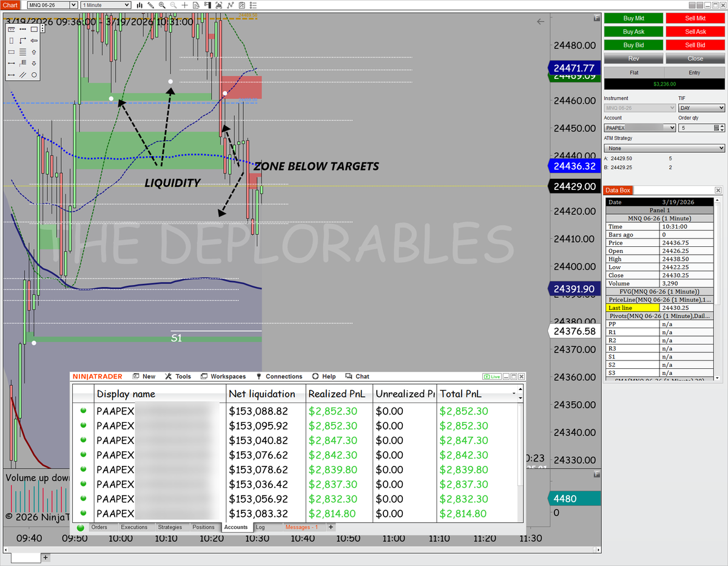Screen dimensions: 728x566
Task: Select the stacked horizontal lines Fibonacci tool
Action: coord(22,52)
